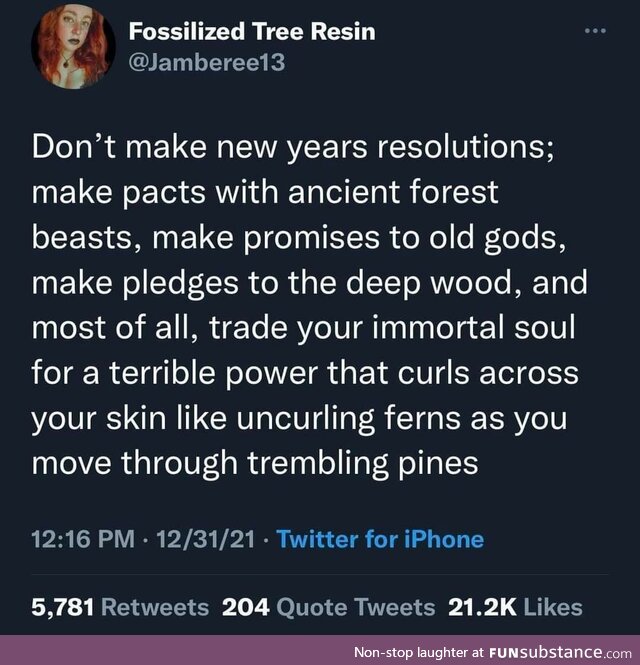Select the line move through trembling pines
This screenshot has width=640, height=665.
coord(255,463)
